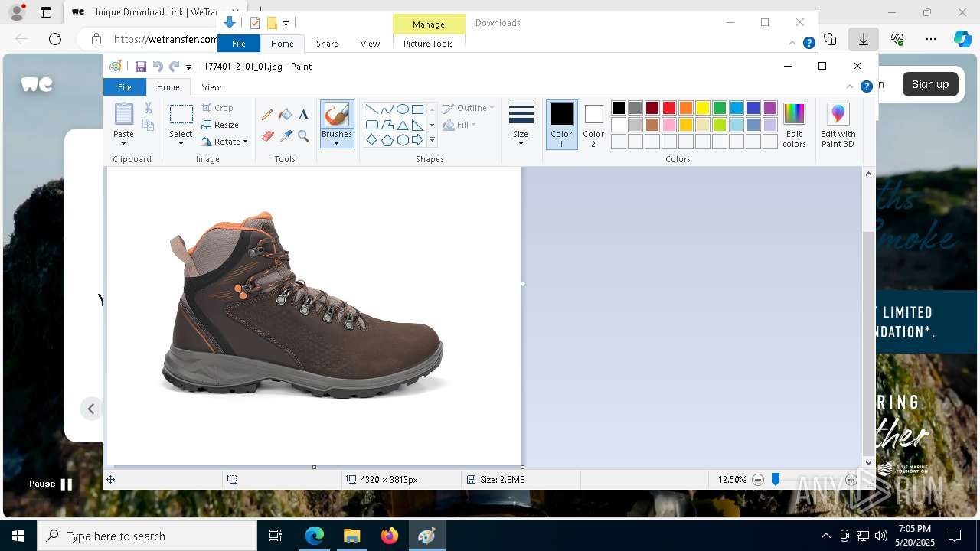Viewport: 980px width, 551px height.
Task: Choose the Rectangle shape
Action: [417, 109]
